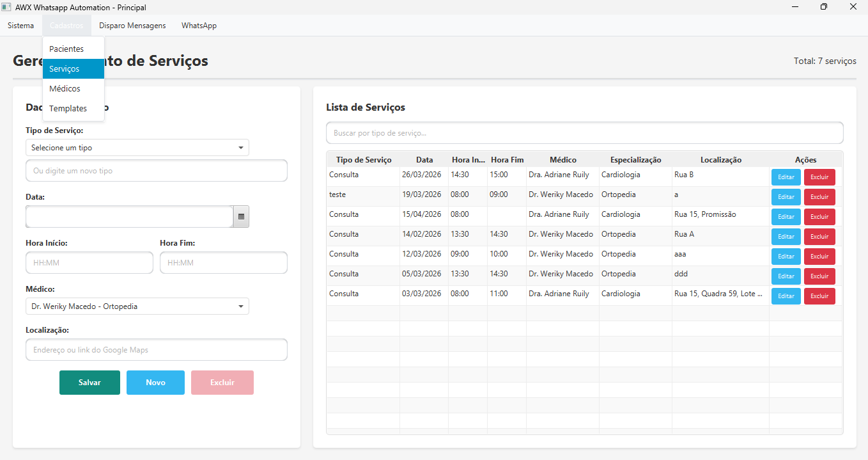Edit the Rua 15, Promissão service
Image resolution: width=868 pixels, height=460 pixels.
coord(786,217)
